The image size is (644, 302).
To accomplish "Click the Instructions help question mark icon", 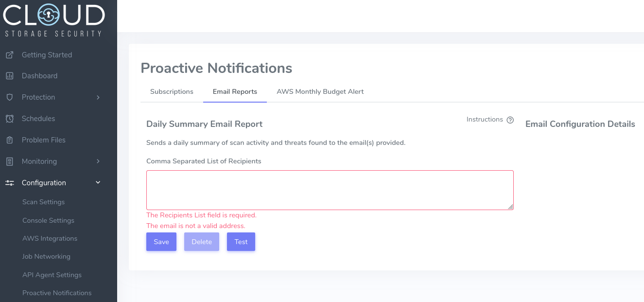I will [510, 120].
